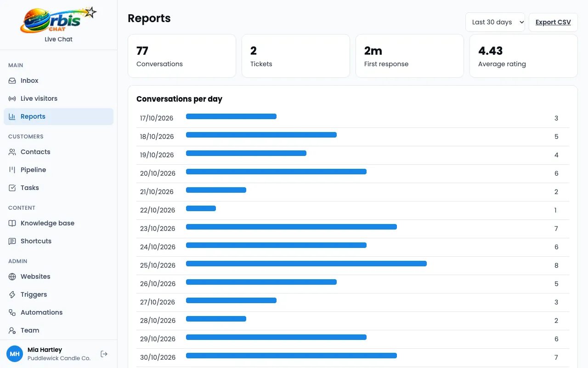Click the Websites globe icon

[x=12, y=276]
